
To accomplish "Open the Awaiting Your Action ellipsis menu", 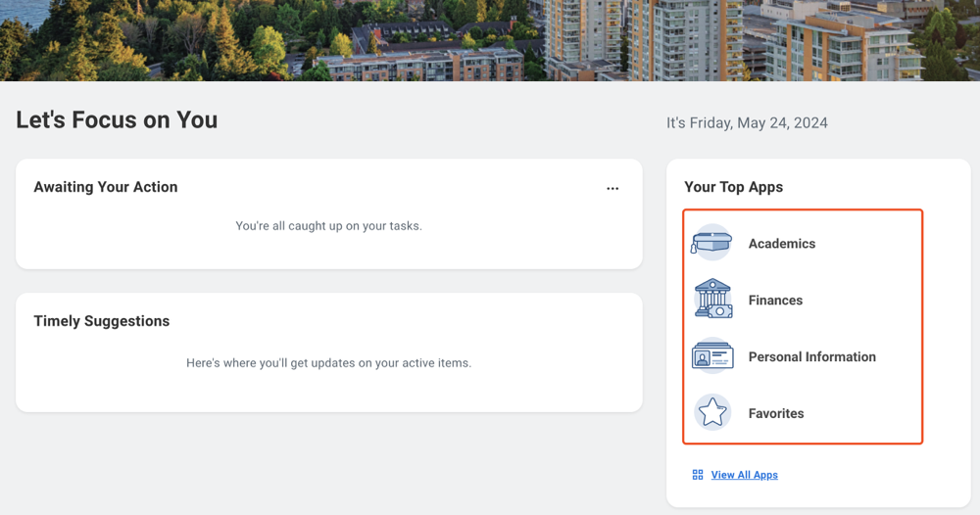I will 612,188.
